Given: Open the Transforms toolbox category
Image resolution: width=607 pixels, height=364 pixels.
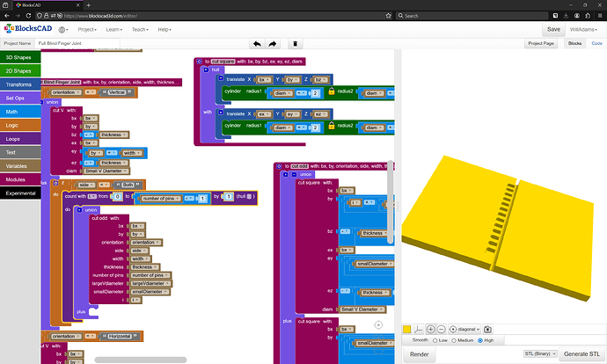Looking at the screenshot, I should (x=20, y=84).
